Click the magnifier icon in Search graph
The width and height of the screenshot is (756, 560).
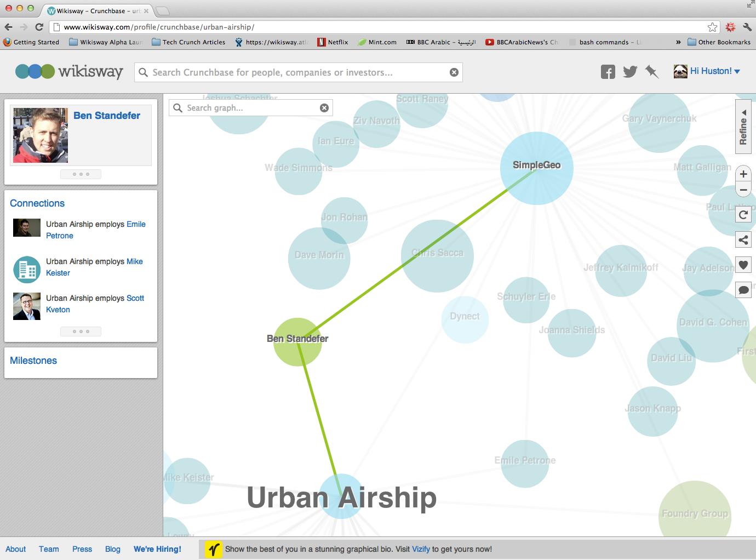point(177,108)
